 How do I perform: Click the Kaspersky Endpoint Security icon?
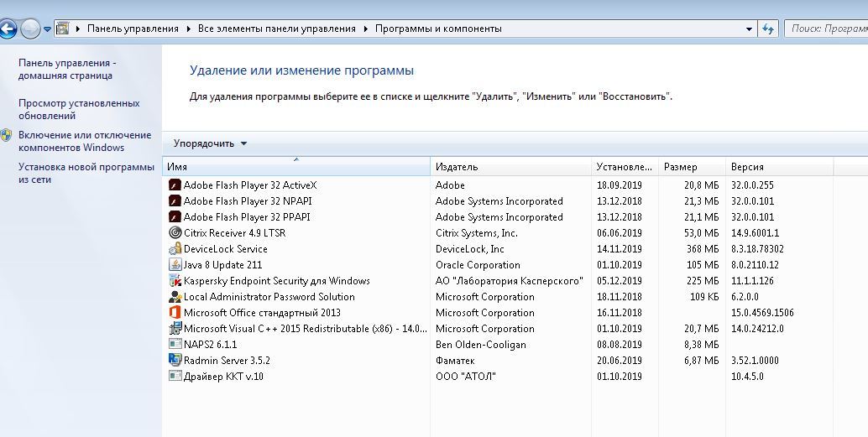click(175, 281)
